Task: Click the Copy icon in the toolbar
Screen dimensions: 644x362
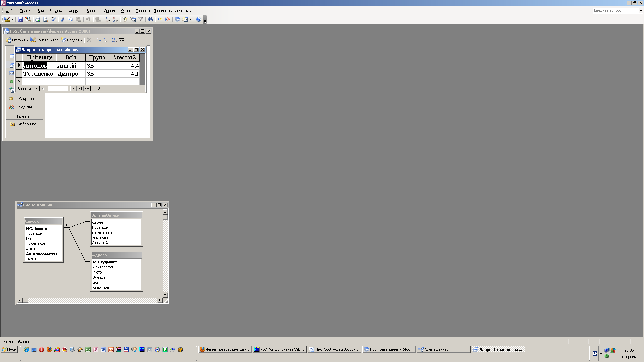Action: (70, 19)
